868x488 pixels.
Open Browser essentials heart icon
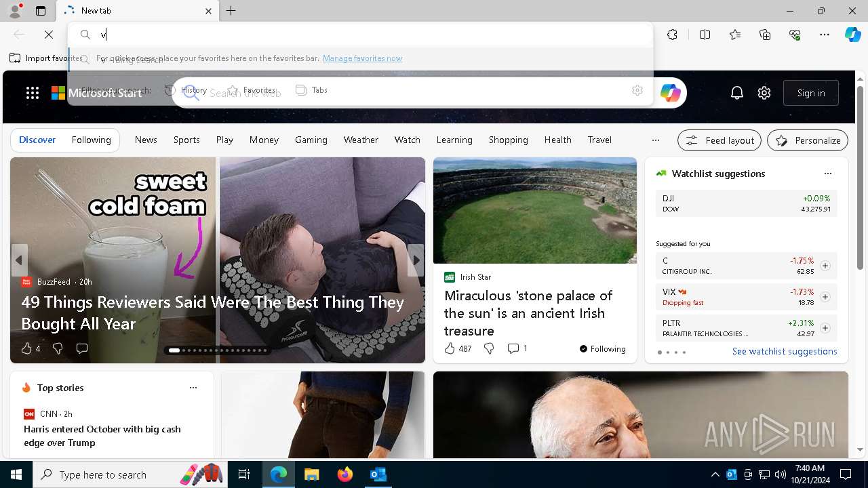tap(795, 35)
